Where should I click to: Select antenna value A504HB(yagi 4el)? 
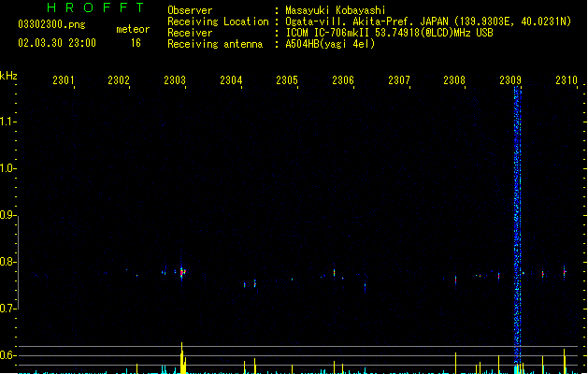[x=330, y=44]
